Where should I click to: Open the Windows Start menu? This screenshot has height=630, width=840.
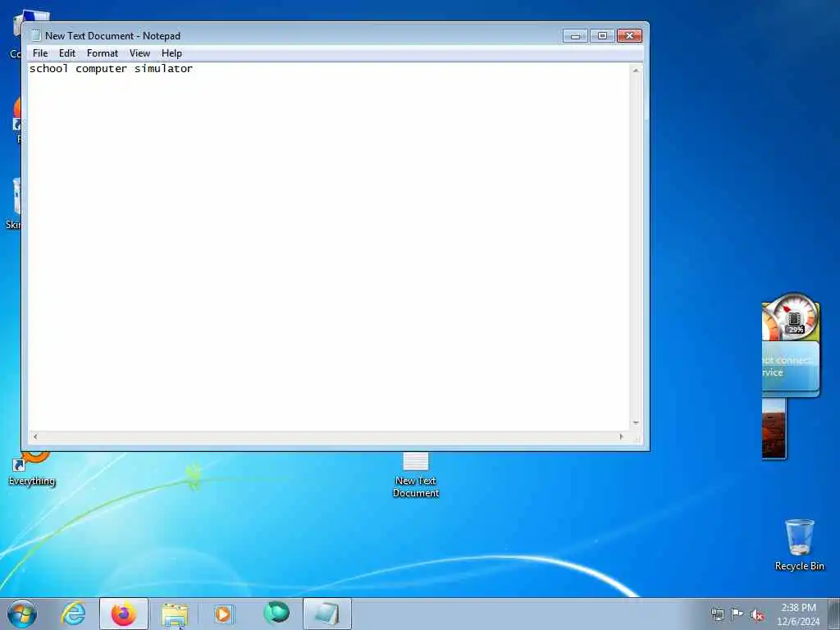coord(22,614)
